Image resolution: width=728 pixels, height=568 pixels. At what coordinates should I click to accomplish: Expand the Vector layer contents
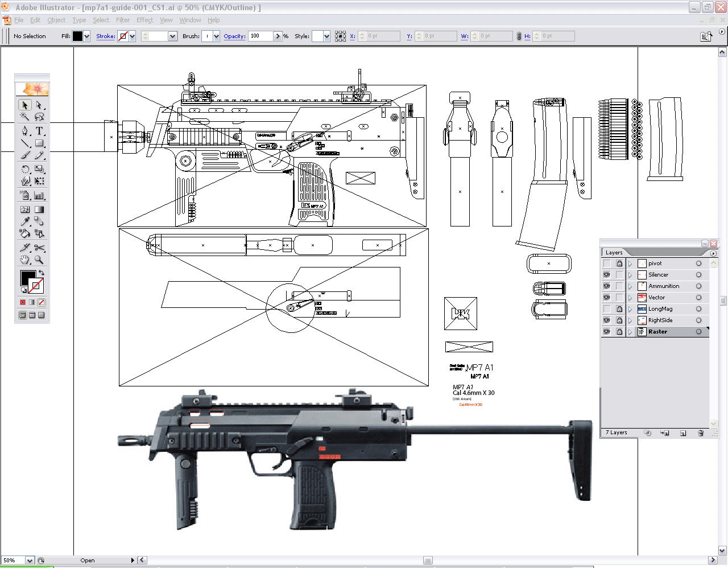point(630,298)
